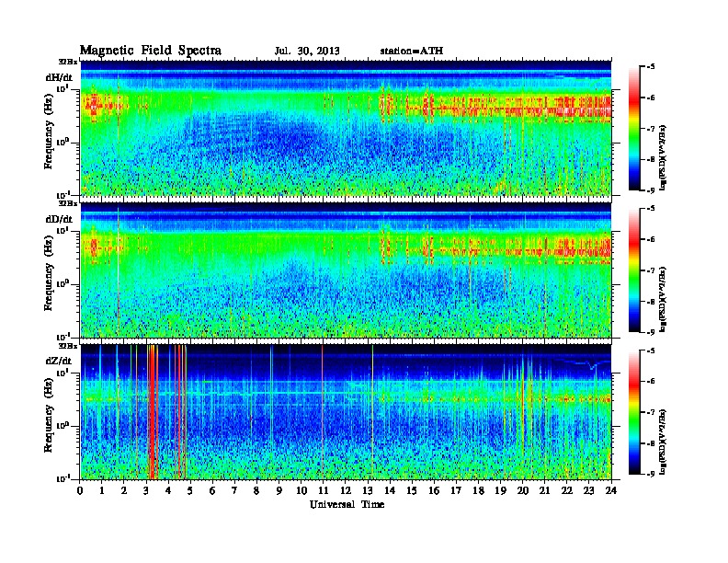Click time axis tick label "12"
728x563 pixels.
(346, 491)
